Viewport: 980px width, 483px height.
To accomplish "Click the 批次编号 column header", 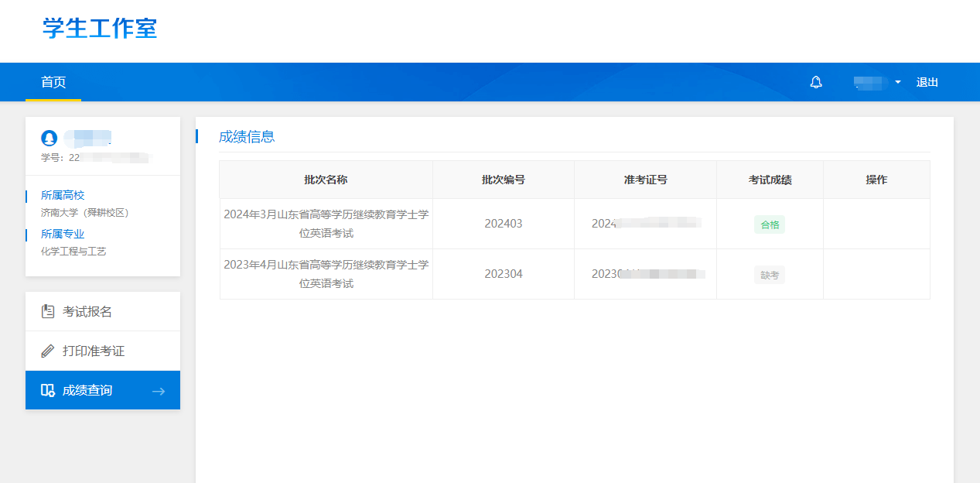I will [504, 179].
